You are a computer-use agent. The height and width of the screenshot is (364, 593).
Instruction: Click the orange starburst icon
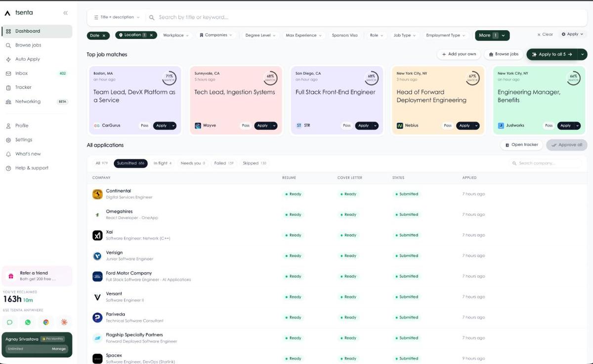click(x=64, y=322)
